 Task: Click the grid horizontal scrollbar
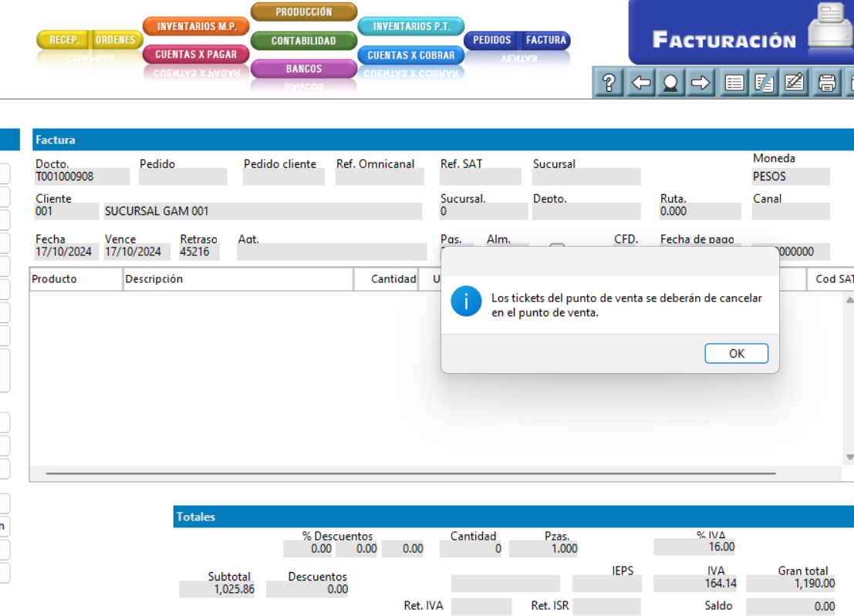pos(411,473)
